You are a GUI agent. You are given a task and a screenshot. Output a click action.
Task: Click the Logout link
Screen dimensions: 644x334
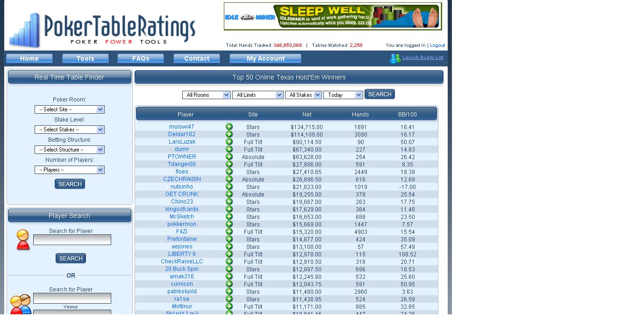tap(437, 45)
